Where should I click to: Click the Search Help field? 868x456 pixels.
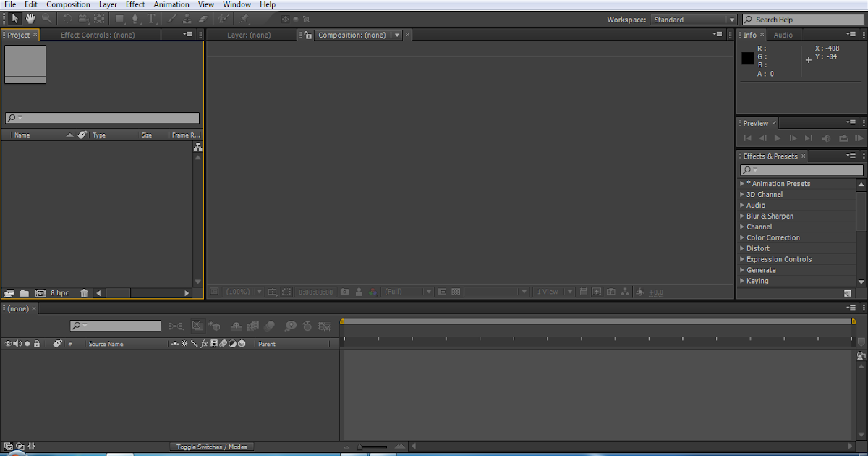point(803,20)
